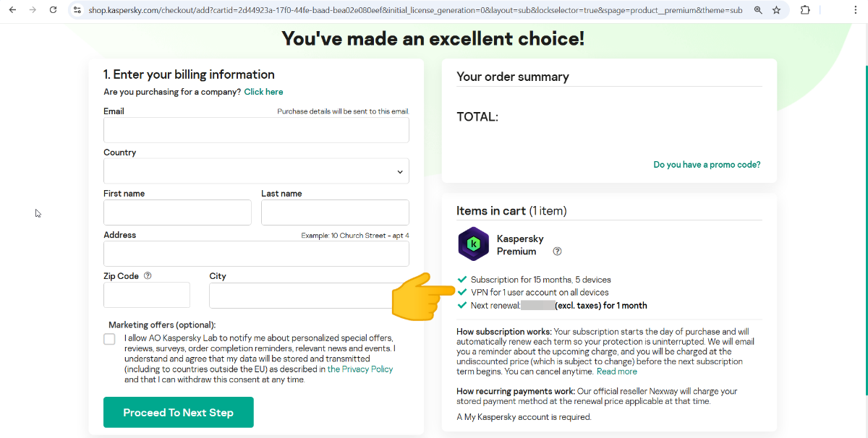
Task: Open the site information icon in address bar
Action: coord(77,10)
